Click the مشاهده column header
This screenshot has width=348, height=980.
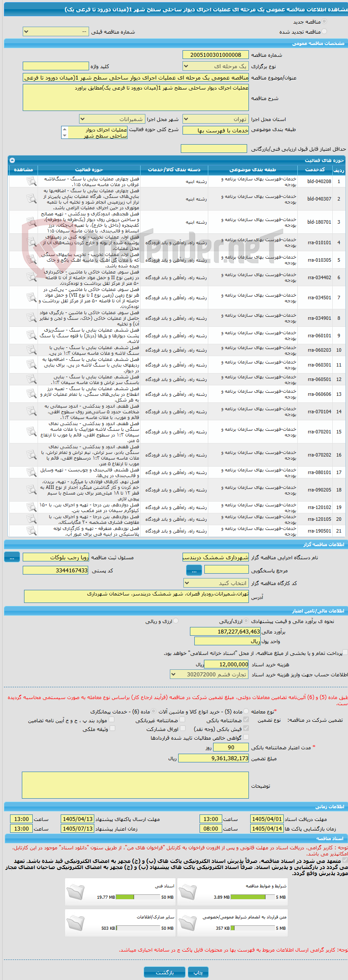[24, 170]
